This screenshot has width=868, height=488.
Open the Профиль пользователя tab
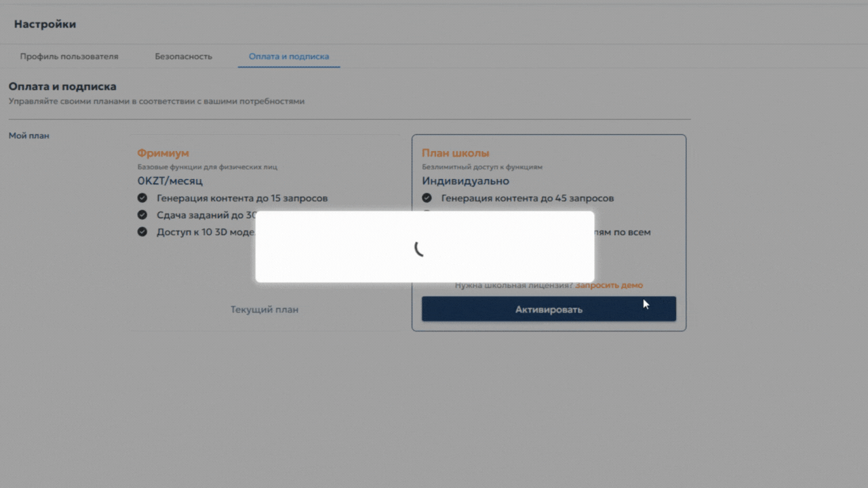coord(69,56)
